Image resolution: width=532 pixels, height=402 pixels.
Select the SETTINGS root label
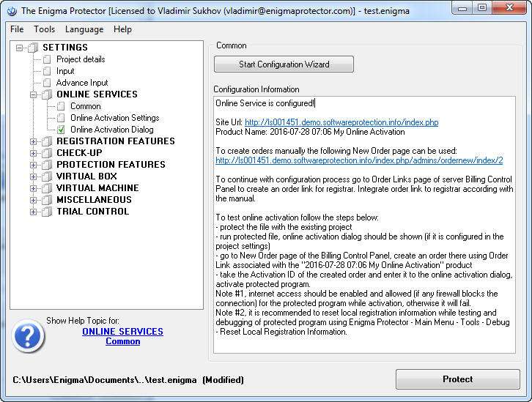tap(65, 48)
